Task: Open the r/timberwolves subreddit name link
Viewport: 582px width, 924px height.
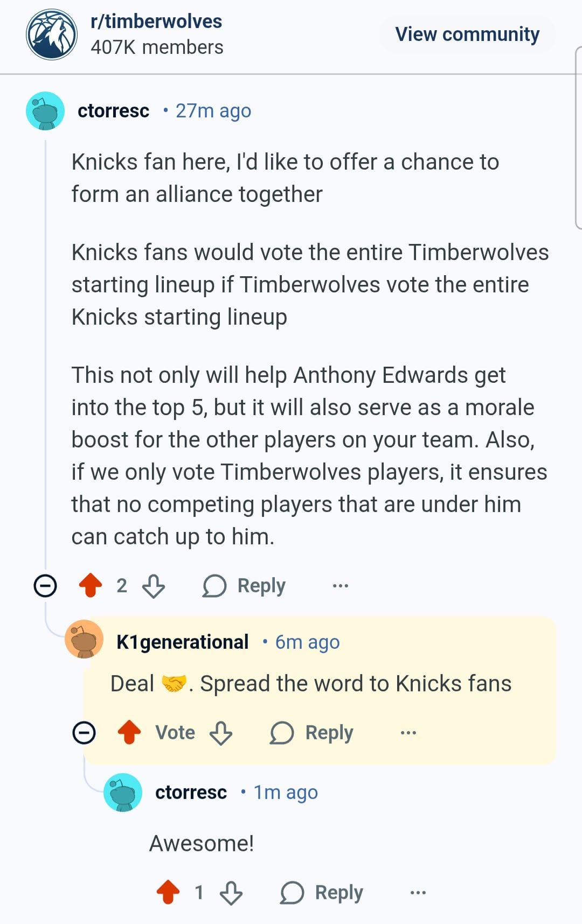Action: tap(156, 22)
